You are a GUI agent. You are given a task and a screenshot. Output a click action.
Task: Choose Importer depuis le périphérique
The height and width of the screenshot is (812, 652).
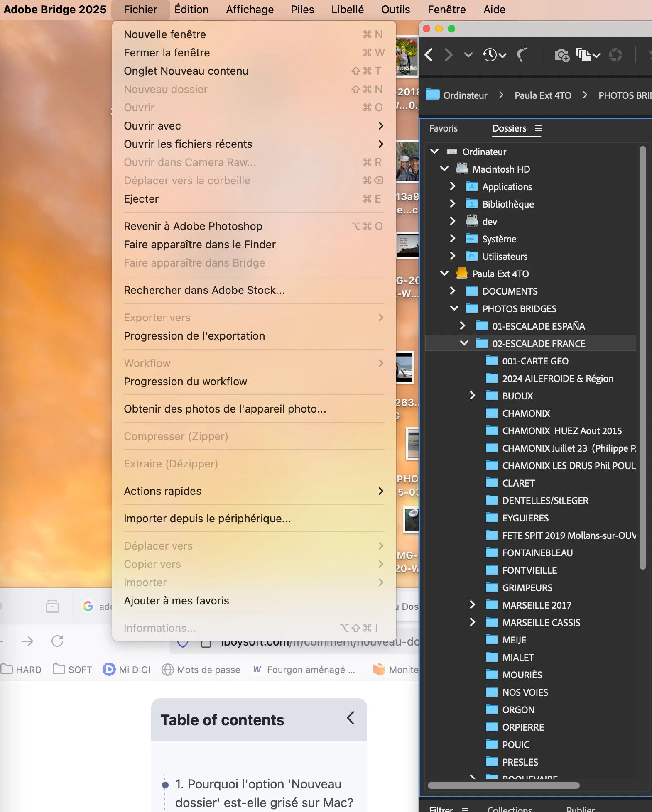click(x=254, y=519)
